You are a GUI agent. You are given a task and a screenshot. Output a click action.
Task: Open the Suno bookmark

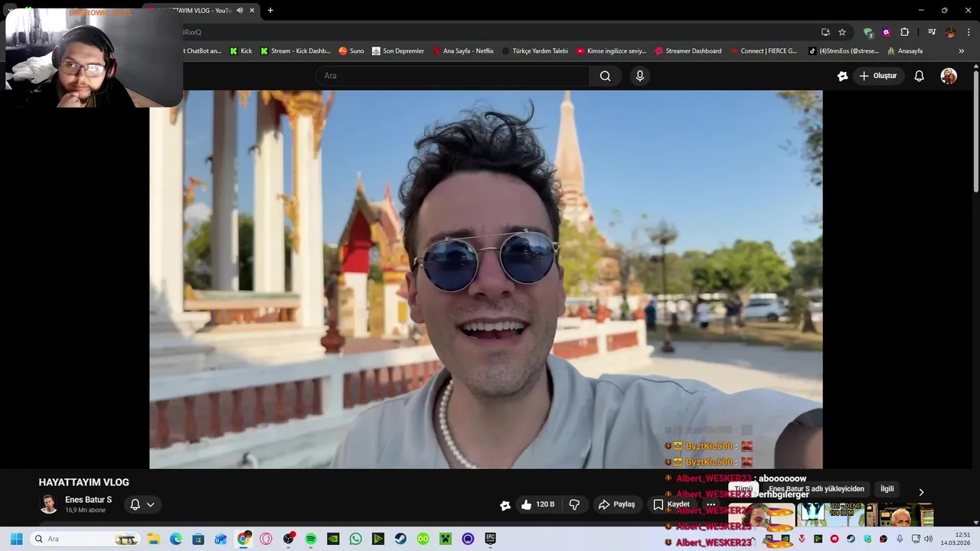coord(351,51)
